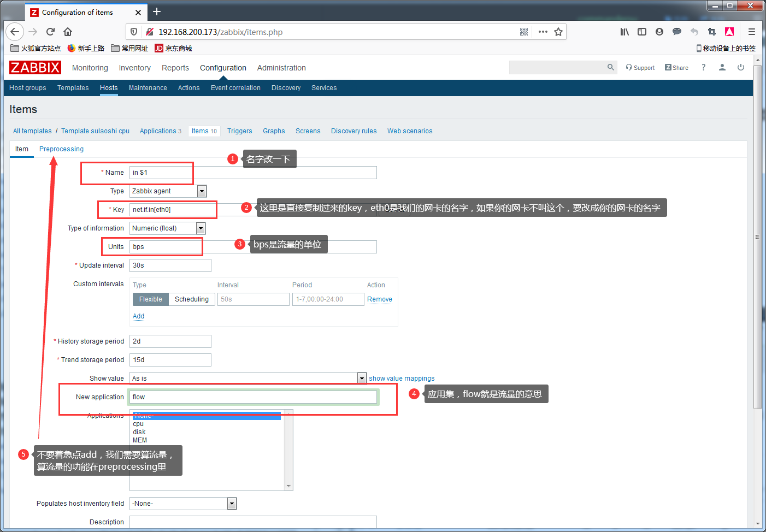Screen dimensions: 766x532
Task: Open the Monitoring menu
Action: coord(90,68)
